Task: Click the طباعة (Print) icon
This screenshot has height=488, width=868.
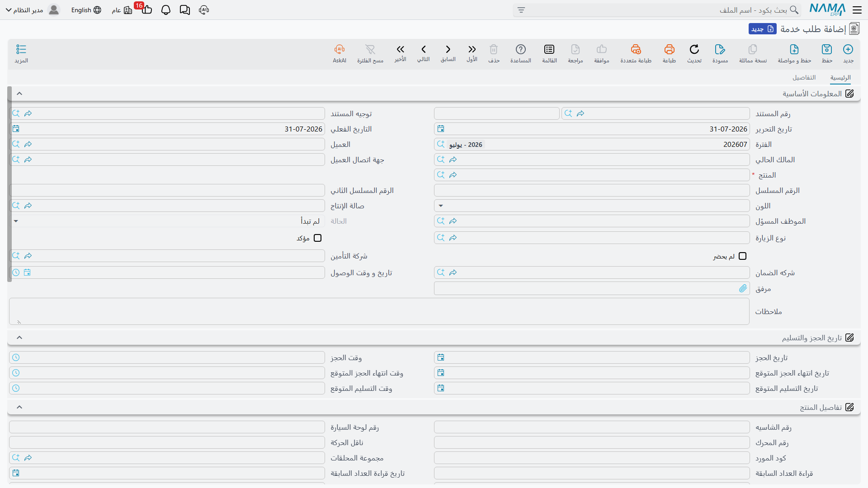Action: 669,49
